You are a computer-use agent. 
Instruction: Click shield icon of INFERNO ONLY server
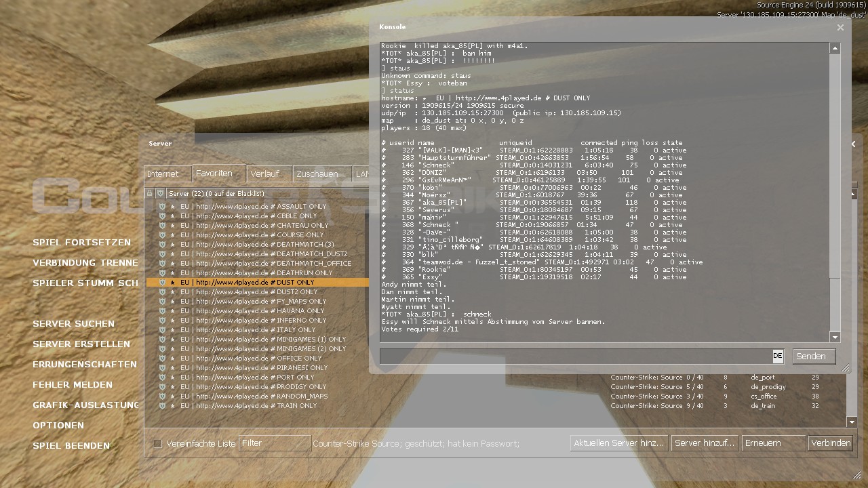pyautogui.click(x=162, y=321)
